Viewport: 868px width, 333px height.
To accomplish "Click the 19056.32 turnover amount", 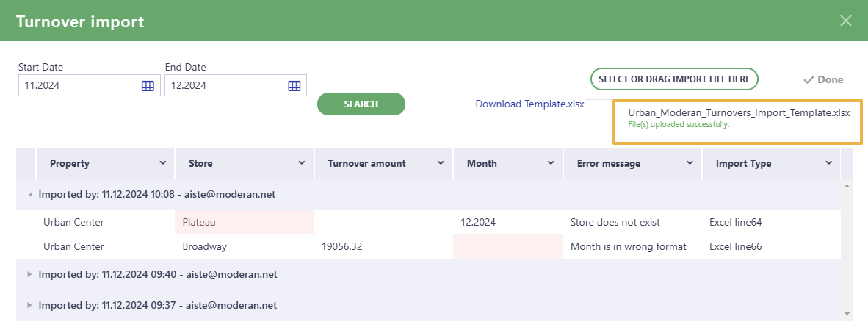I will (341, 246).
